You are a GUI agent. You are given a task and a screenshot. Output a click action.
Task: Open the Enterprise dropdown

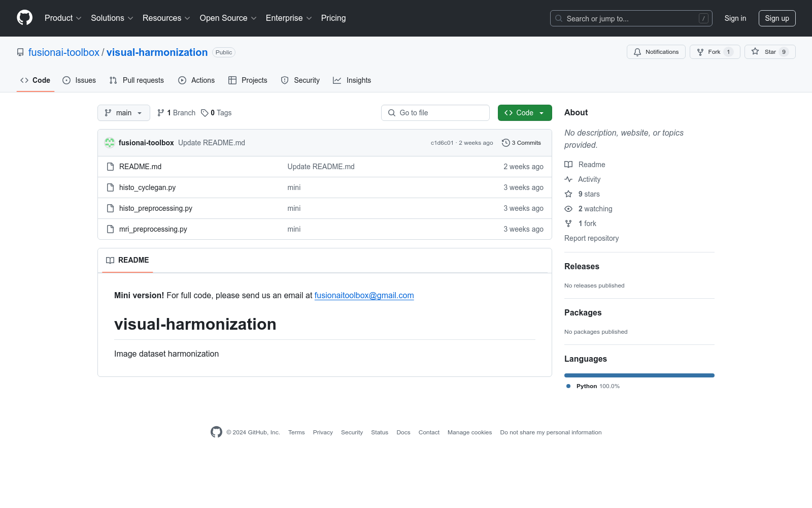coord(289,18)
